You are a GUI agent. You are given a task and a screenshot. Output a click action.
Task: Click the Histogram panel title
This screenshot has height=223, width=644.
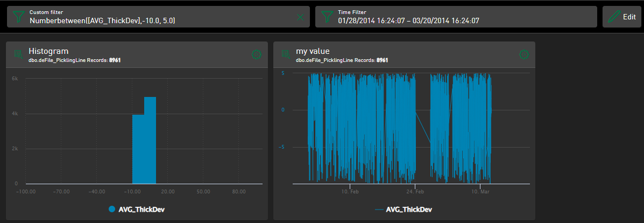(48, 51)
